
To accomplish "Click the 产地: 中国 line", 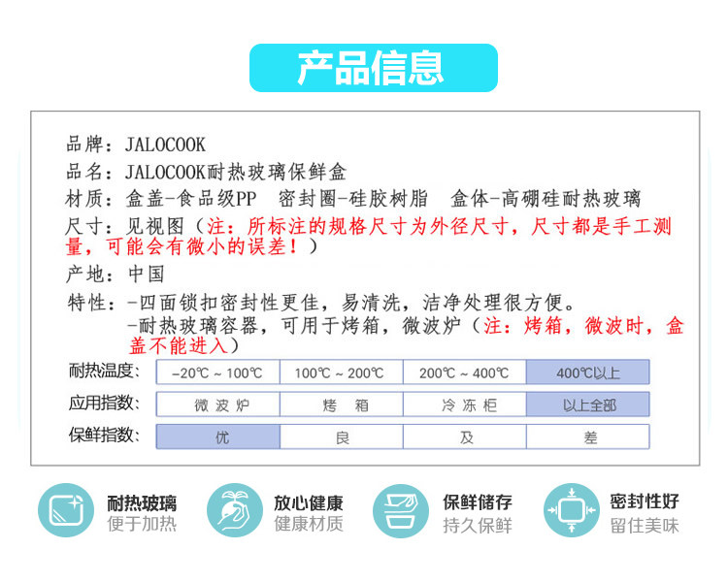I will 116,275.
